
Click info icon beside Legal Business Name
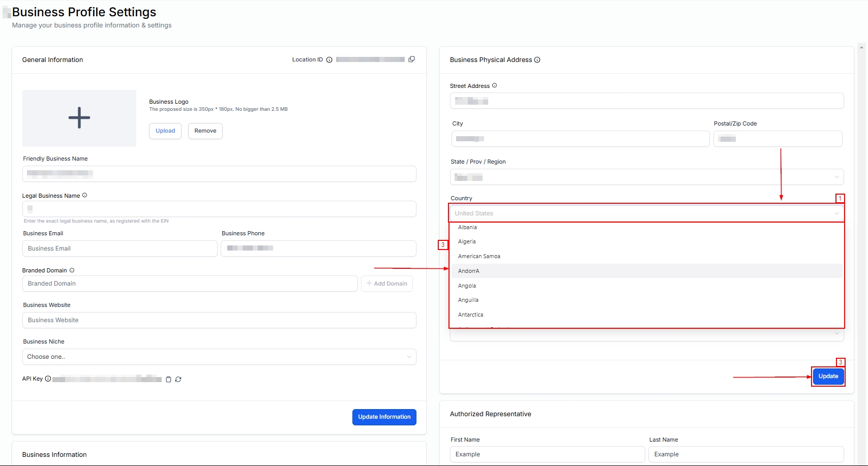(84, 195)
